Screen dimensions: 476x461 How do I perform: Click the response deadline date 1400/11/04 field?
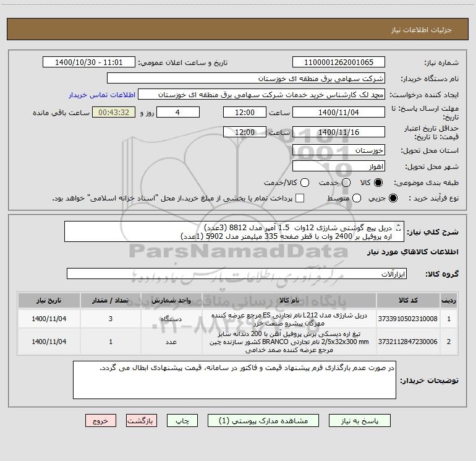click(x=339, y=112)
